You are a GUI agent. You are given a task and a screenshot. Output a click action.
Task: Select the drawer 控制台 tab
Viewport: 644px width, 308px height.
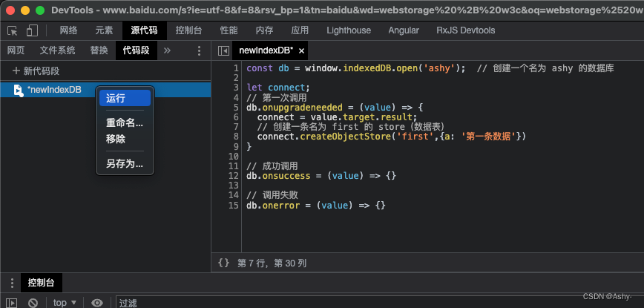point(41,283)
